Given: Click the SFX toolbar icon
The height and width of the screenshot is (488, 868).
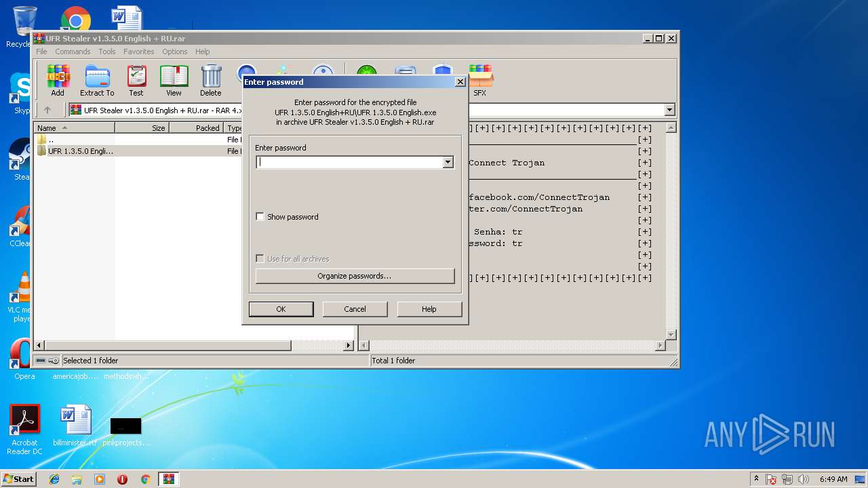Looking at the screenshot, I should click(x=480, y=81).
